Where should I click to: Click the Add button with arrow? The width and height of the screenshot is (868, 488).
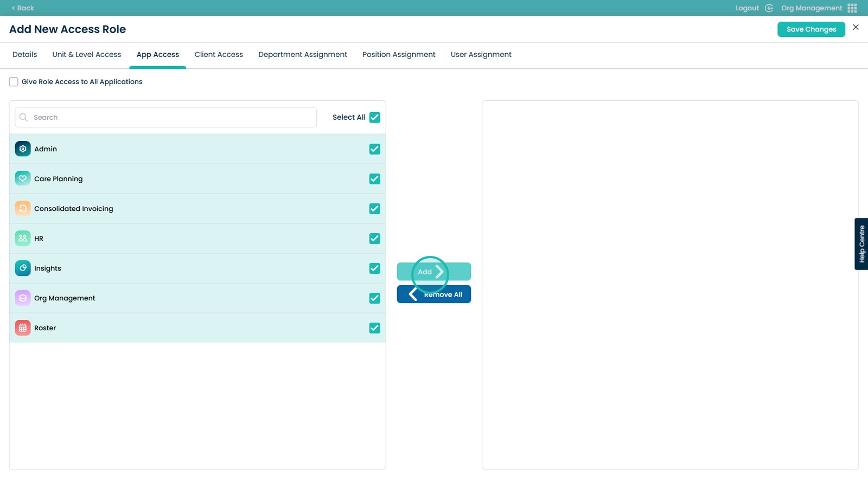click(x=433, y=272)
